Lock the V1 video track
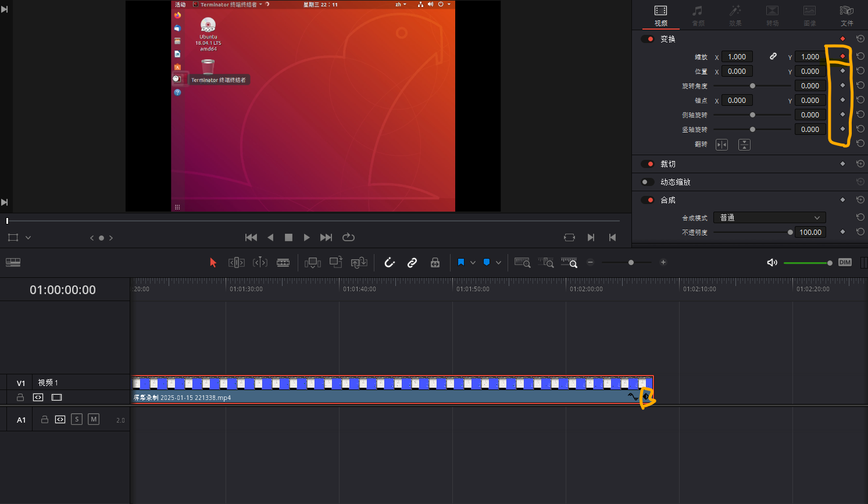 pyautogui.click(x=20, y=398)
